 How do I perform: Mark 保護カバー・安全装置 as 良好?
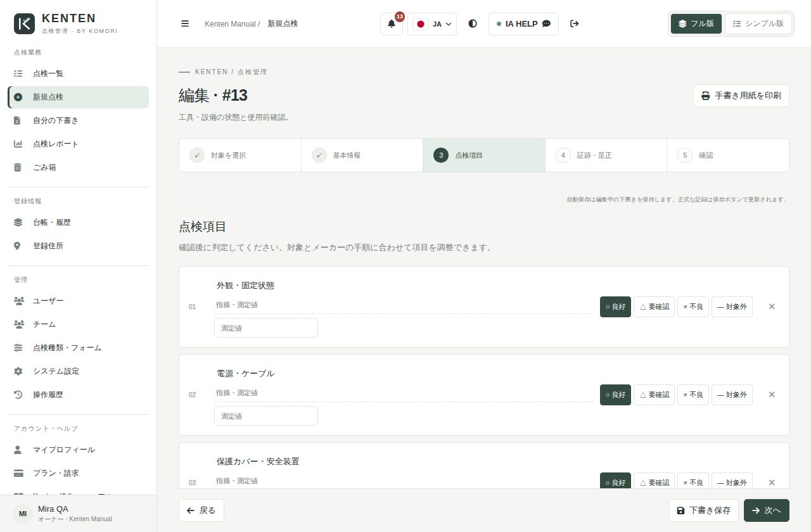coord(615,481)
